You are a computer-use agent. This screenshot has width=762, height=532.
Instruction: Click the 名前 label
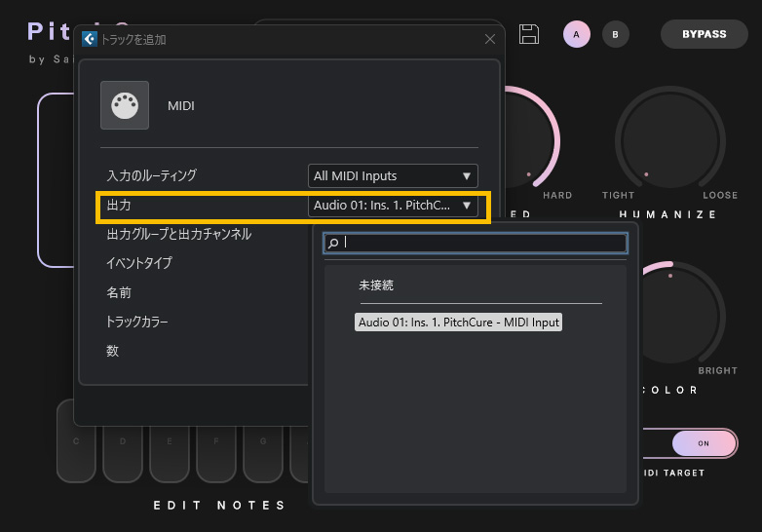[119, 292]
